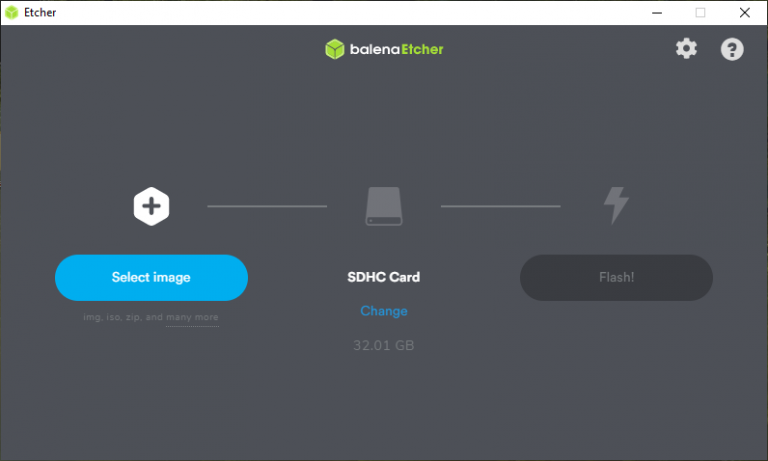Close the Etcher window
The image size is (768, 461).
[x=744, y=13]
